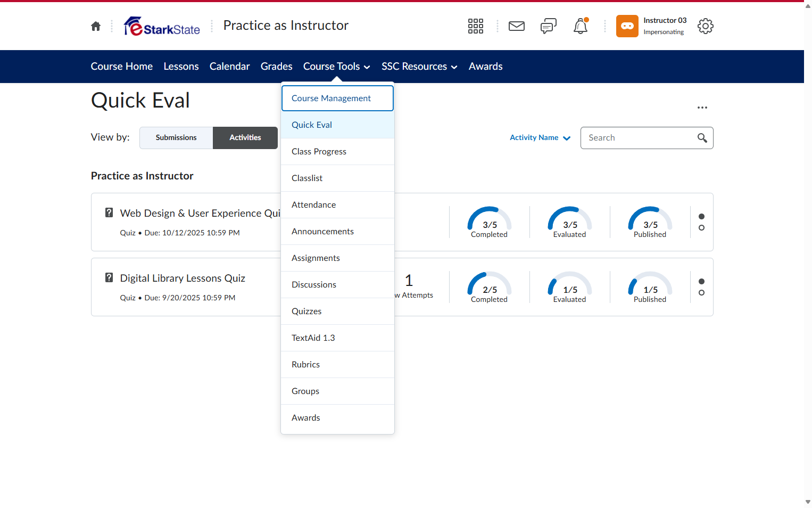This screenshot has width=812, height=508.
Task: Select Course Management from menu
Action: (337, 98)
